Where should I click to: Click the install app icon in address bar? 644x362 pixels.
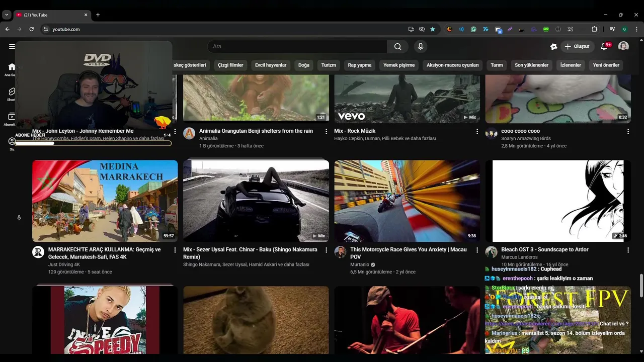(411, 29)
